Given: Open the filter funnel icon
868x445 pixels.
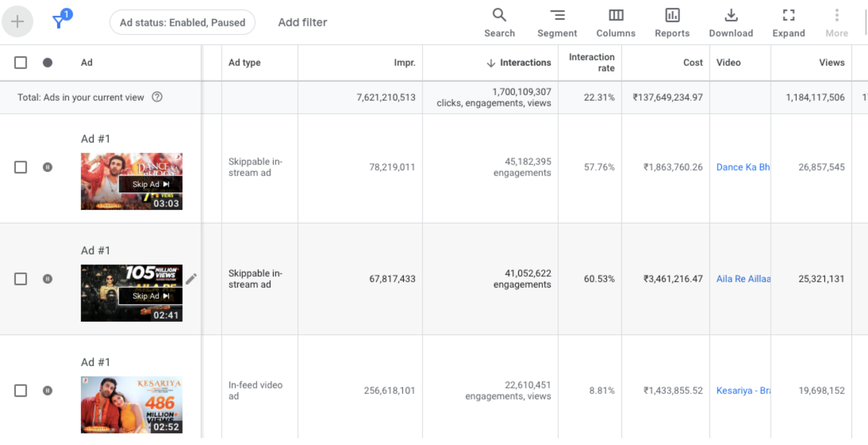Looking at the screenshot, I should pyautogui.click(x=59, y=21).
